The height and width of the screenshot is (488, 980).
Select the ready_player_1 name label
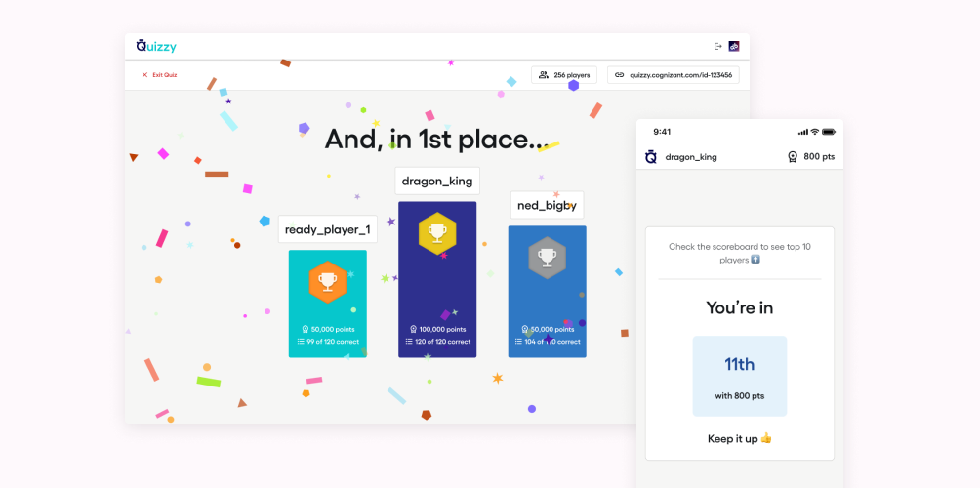tap(328, 229)
